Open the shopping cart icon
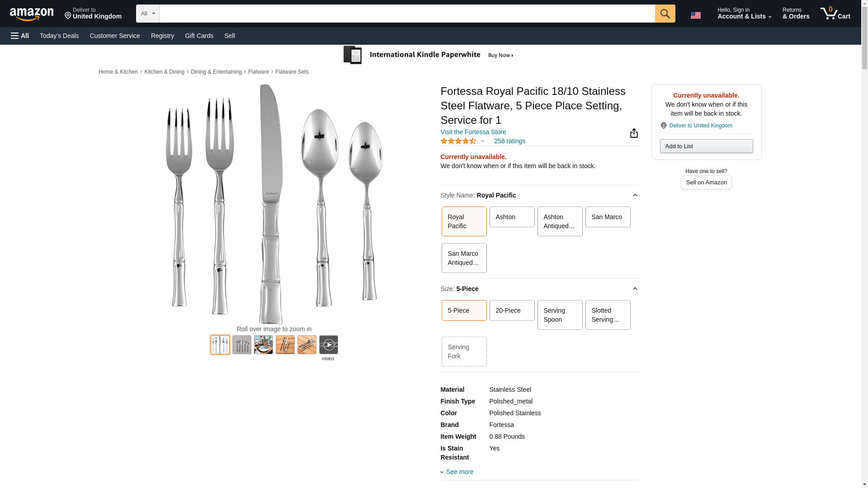This screenshot has width=868, height=488. (835, 14)
